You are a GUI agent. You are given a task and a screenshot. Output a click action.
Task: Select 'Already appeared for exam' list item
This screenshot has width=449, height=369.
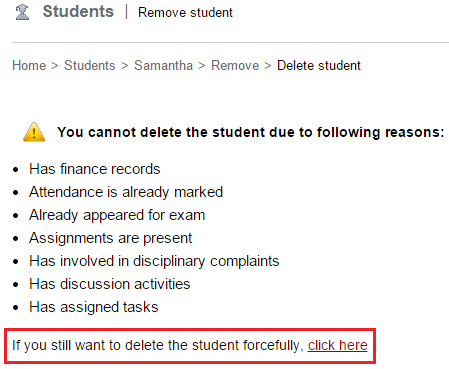pyautogui.click(x=117, y=215)
